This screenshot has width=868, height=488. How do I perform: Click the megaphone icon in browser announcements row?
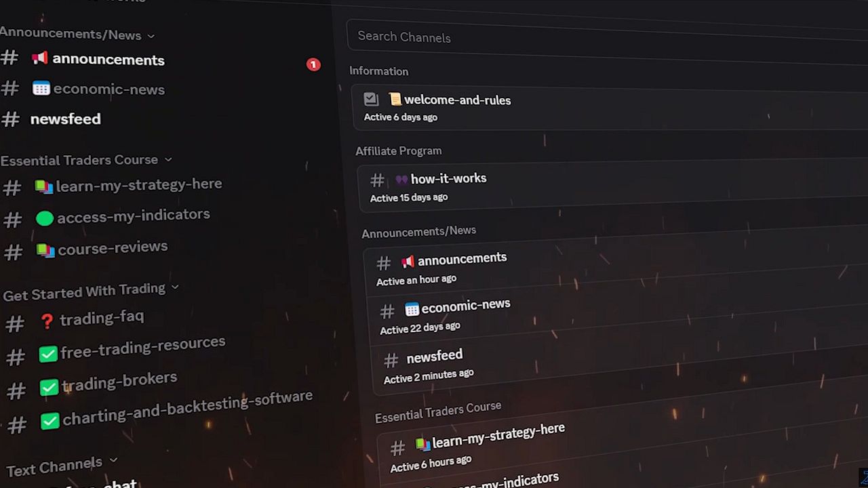coord(408,261)
